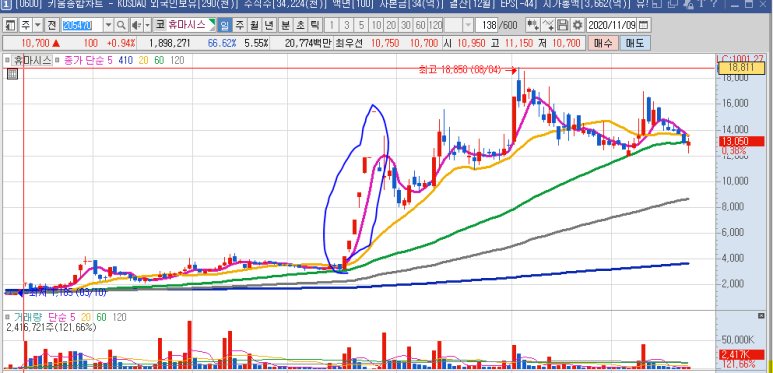Choose the 30 interval button in toolbar

(x=406, y=25)
